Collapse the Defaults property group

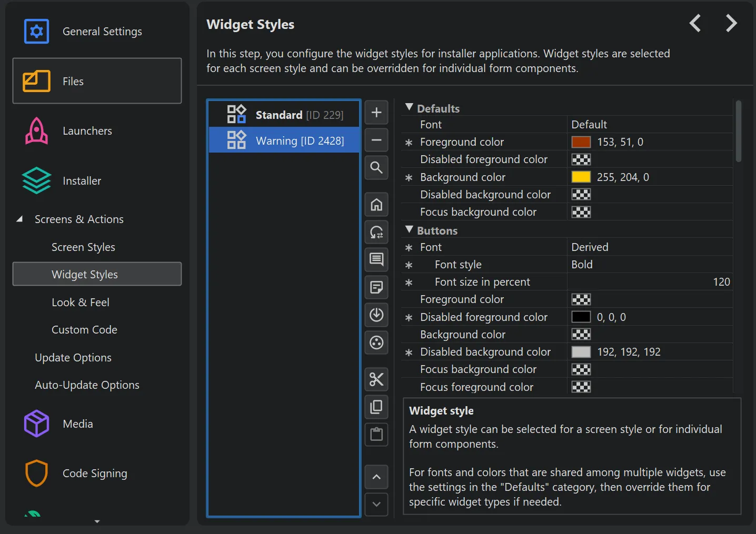coord(409,108)
